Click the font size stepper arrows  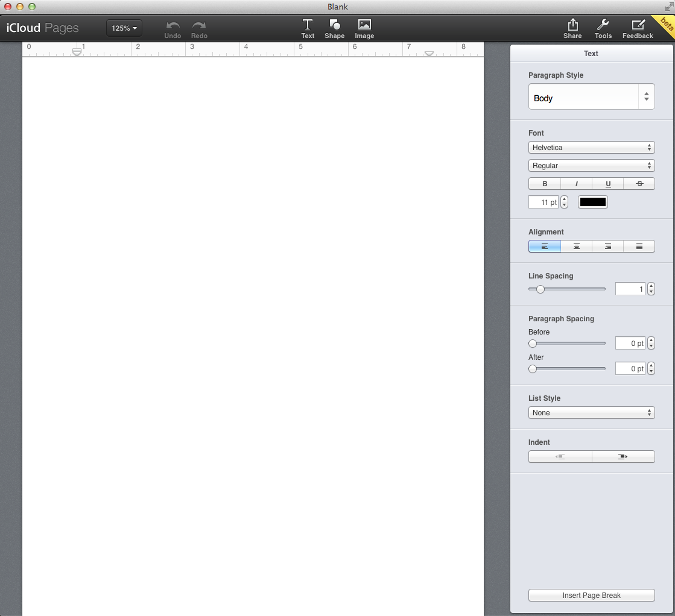pos(565,202)
